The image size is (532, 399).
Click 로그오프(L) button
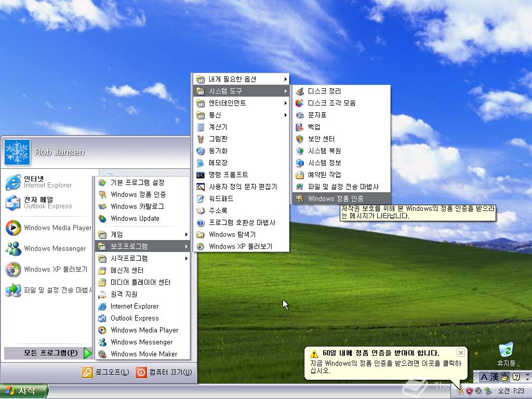[x=105, y=372]
